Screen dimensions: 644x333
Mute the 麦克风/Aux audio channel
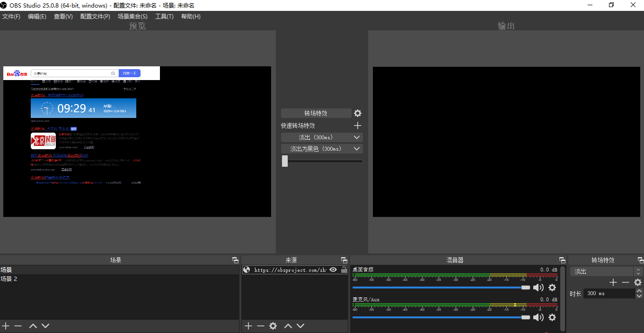(538, 317)
